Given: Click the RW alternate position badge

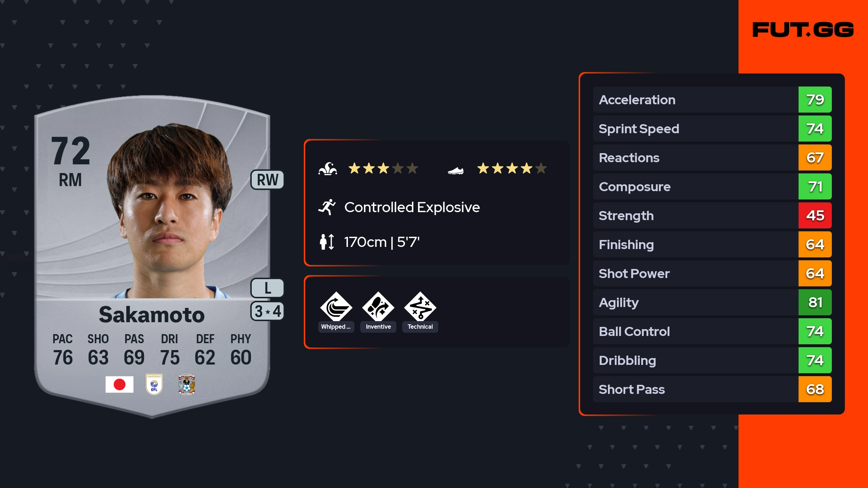Looking at the screenshot, I should pos(268,180).
